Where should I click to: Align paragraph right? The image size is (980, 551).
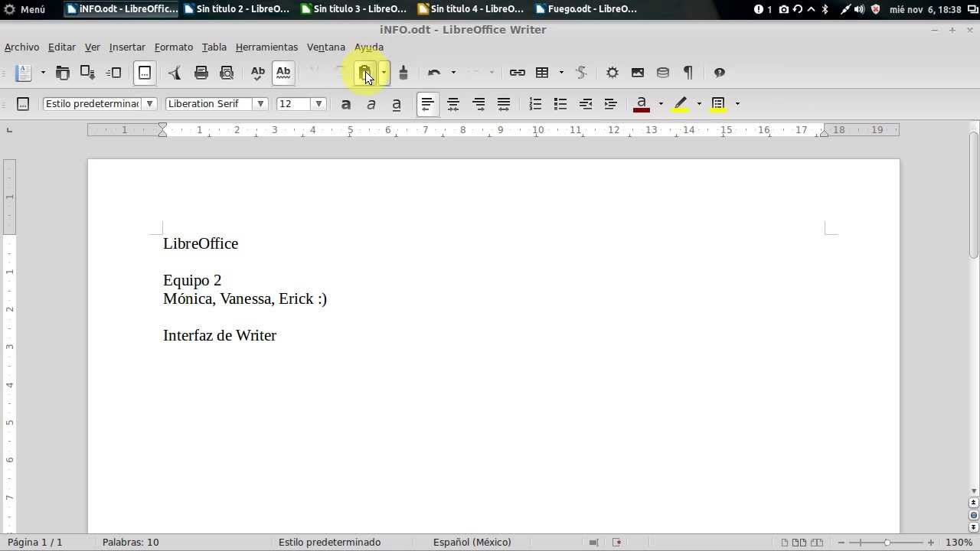(479, 104)
